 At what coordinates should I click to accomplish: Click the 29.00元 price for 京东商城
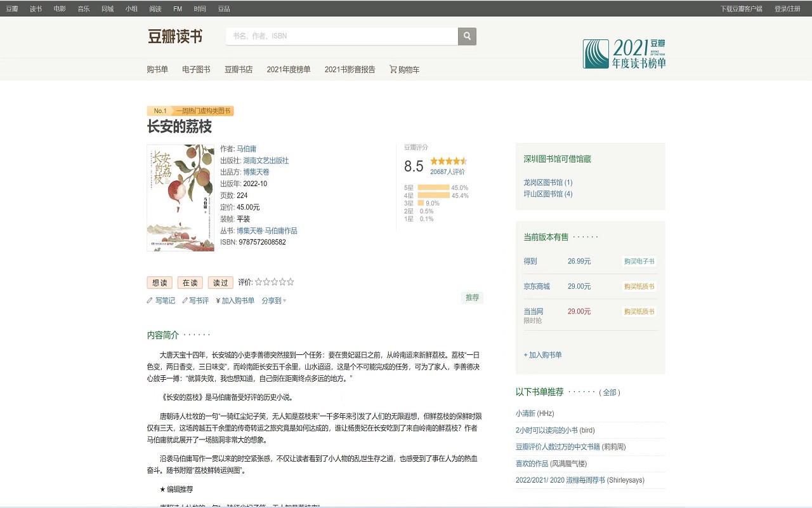coord(579,286)
